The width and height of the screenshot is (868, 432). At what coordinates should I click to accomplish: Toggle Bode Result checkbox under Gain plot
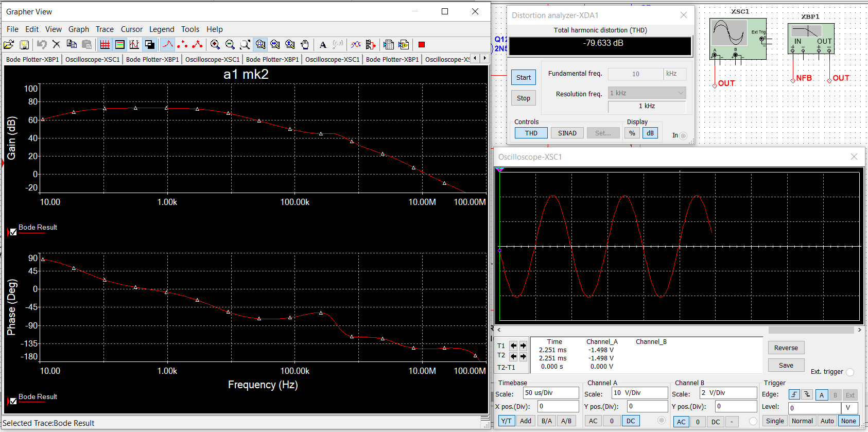[13, 232]
